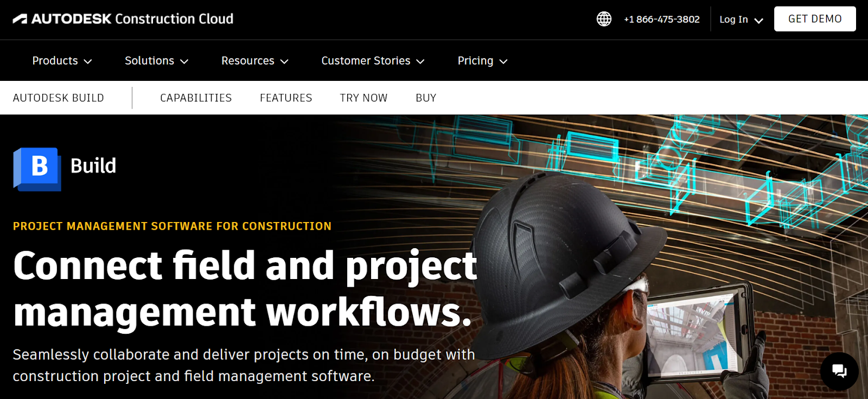
Task: Click 'Seamlessly collaborate and deliver projects' paragraph
Action: coord(244,365)
